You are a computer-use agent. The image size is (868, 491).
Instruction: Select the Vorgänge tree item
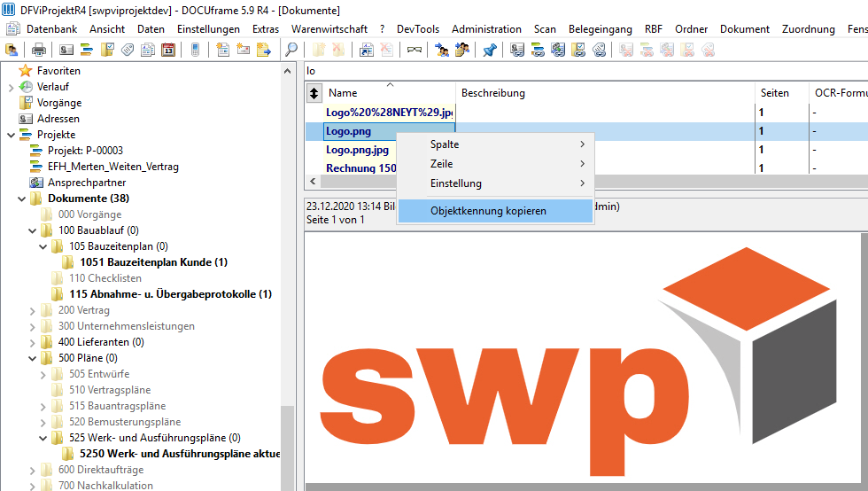tap(59, 103)
